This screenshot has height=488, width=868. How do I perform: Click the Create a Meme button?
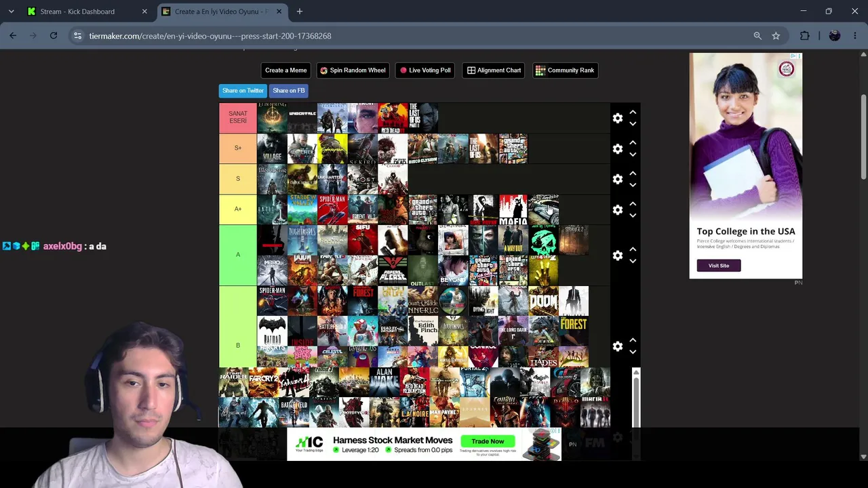click(285, 70)
